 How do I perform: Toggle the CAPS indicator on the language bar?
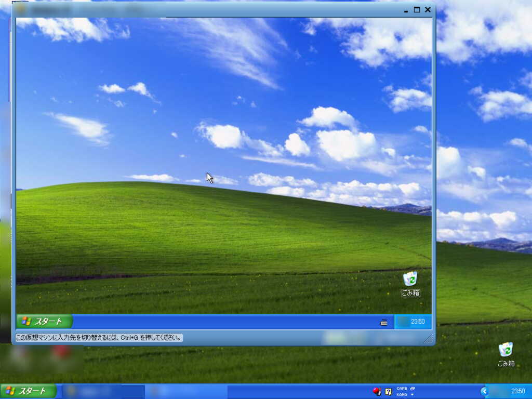[402, 389]
